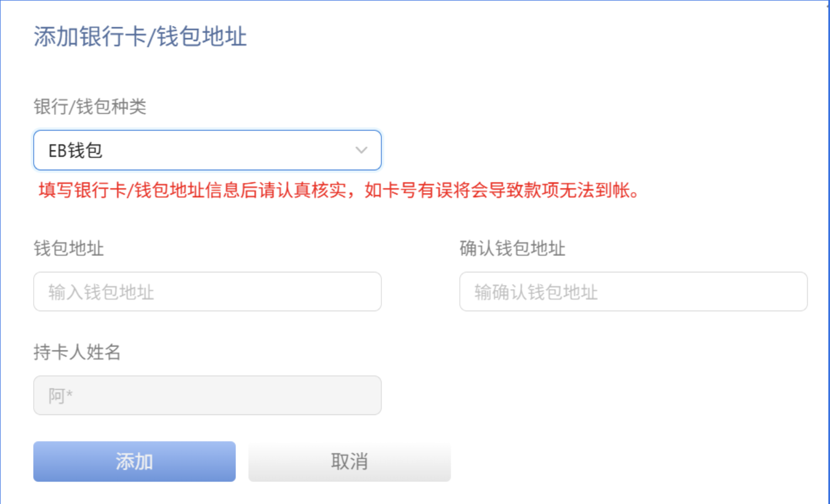This screenshot has width=830, height=504.
Task: Click the placeholder text 输确认钱包地址
Action: point(536,292)
